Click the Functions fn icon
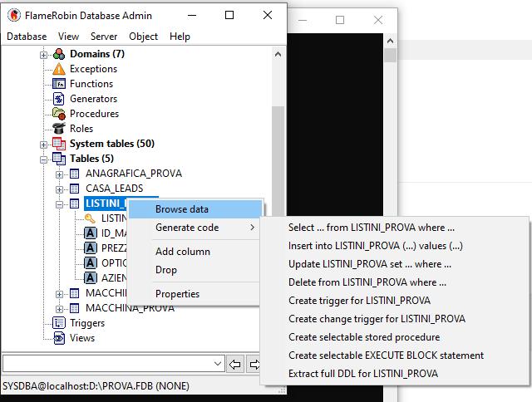Screen dimensions: 532x402 coord(59,84)
